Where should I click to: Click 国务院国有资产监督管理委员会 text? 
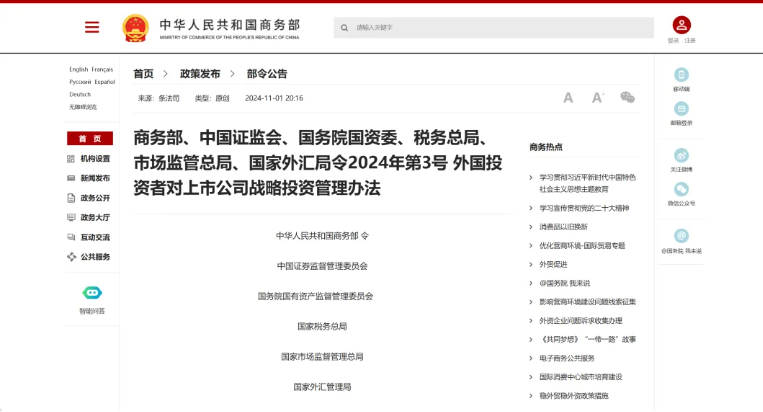tap(315, 296)
